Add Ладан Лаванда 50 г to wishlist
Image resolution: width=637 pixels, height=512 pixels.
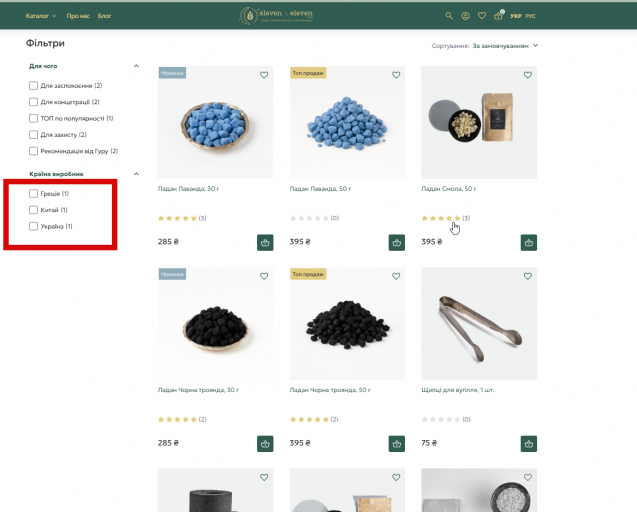click(396, 75)
